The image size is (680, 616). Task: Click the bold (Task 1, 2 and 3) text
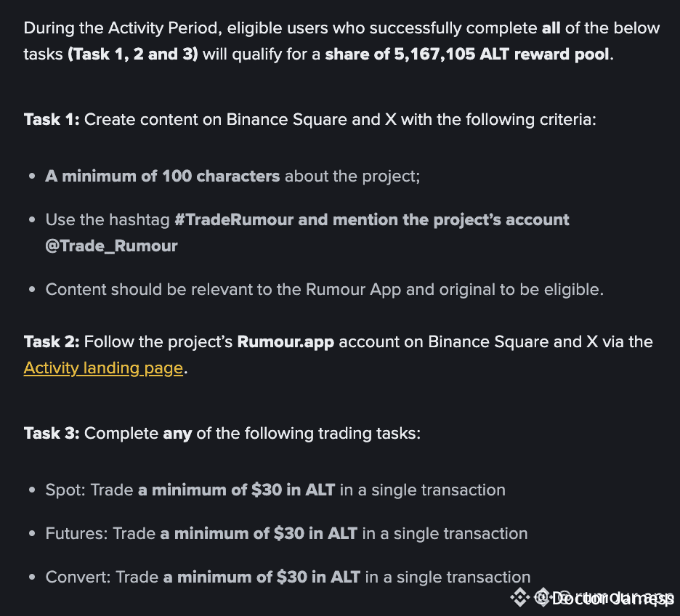click(132, 54)
